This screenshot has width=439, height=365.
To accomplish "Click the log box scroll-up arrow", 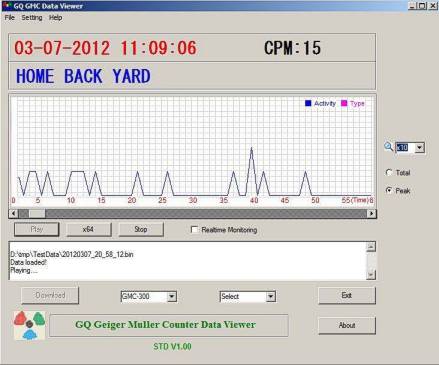I will tap(371, 247).
